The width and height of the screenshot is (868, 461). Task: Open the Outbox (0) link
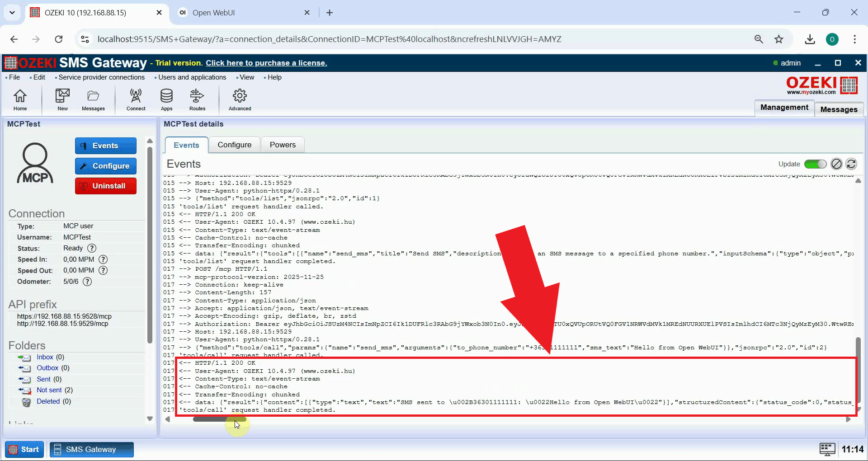click(47, 368)
